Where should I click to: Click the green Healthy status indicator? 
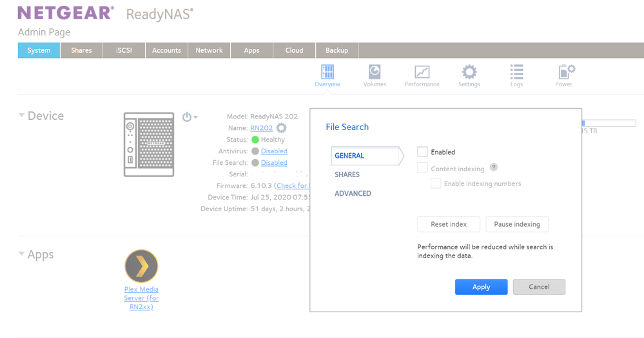tap(255, 140)
